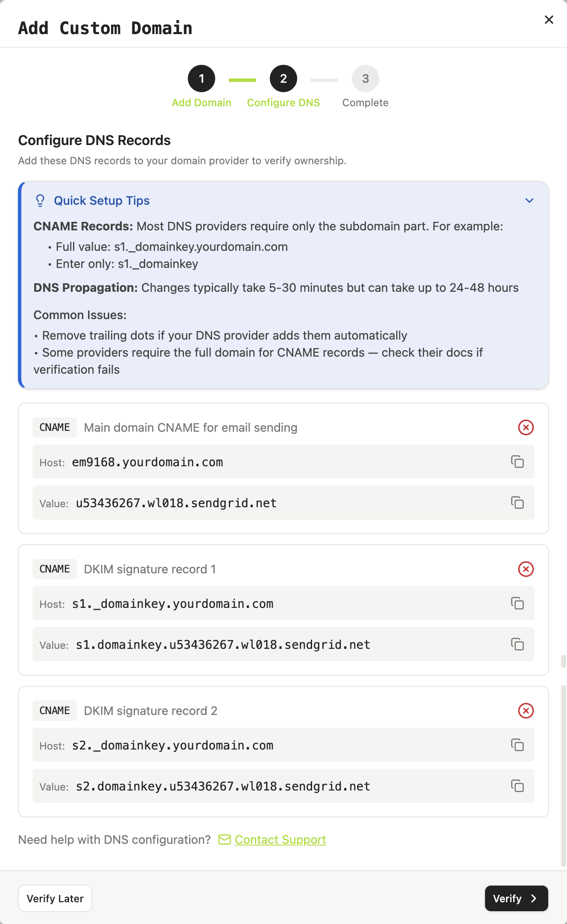Copy the s2._domainkey host value
This screenshot has width=567, height=924.
(517, 745)
